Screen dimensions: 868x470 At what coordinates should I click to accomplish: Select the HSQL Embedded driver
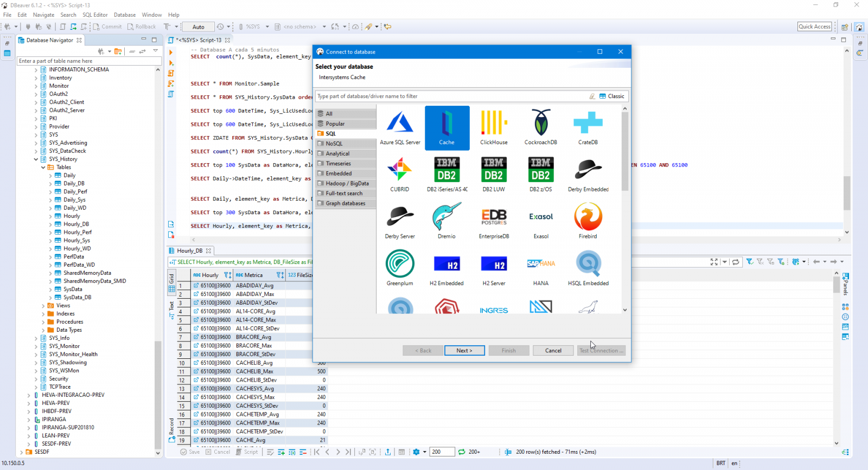(x=588, y=268)
